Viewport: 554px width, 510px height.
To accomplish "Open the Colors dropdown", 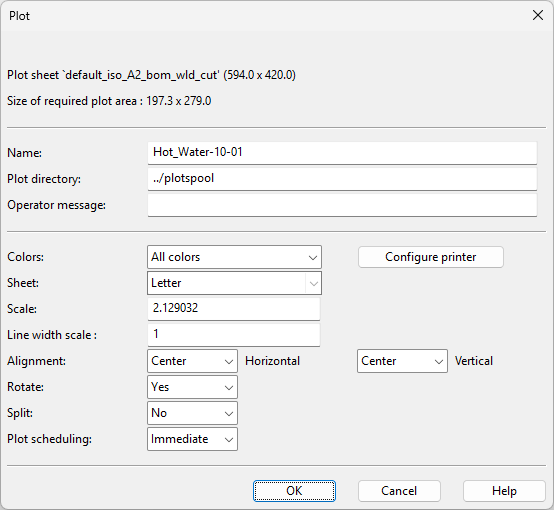I will click(234, 257).
